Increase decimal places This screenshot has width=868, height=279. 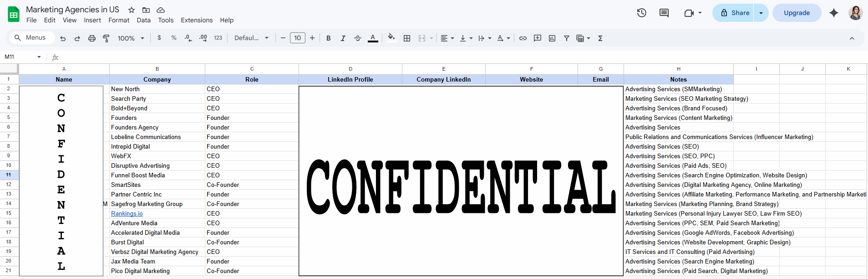203,38
